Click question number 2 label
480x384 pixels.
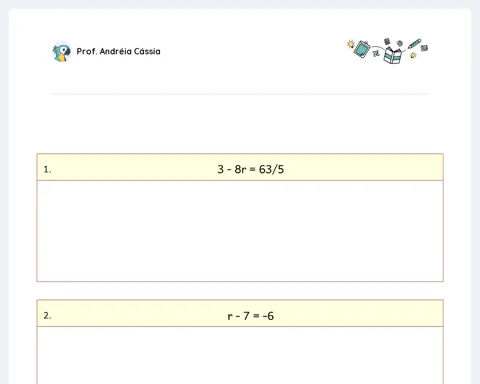click(47, 316)
